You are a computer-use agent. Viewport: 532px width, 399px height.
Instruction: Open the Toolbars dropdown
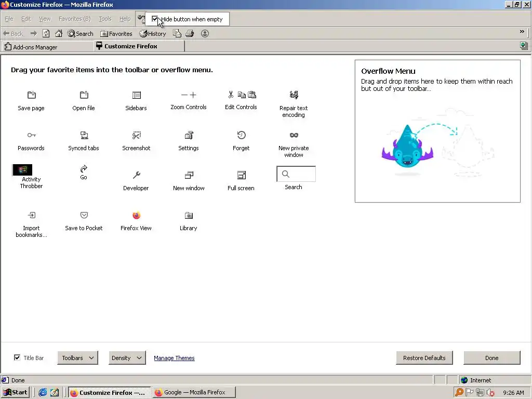tap(78, 358)
